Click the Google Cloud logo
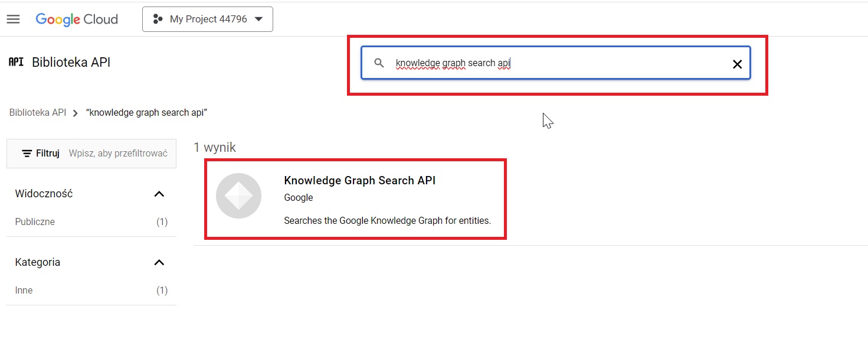 coord(77,19)
